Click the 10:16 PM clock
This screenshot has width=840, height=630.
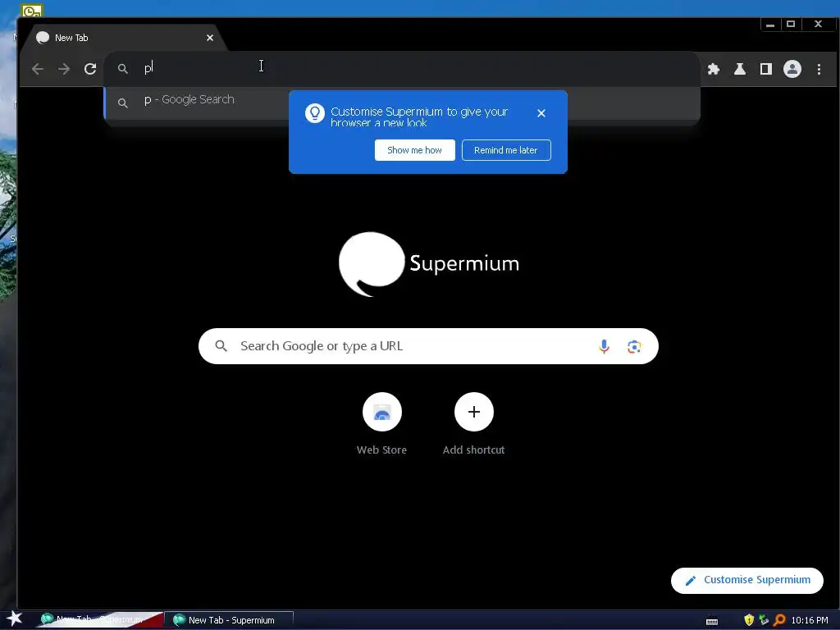click(x=810, y=620)
